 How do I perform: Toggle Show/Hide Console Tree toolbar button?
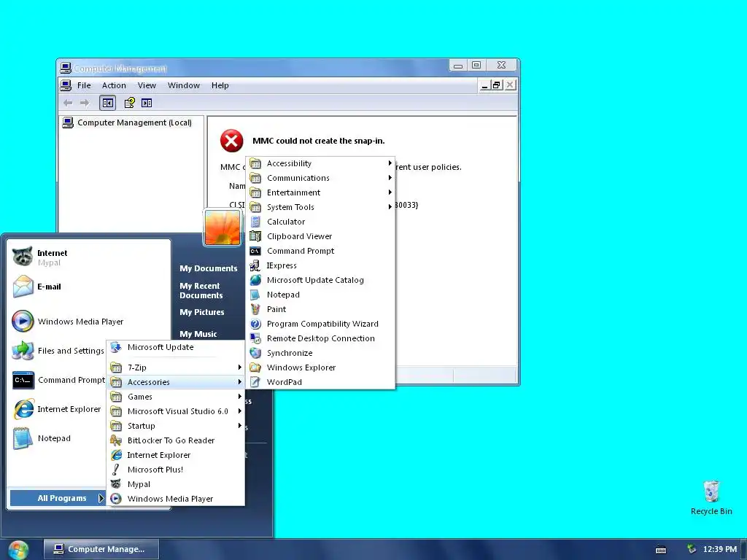coord(108,103)
